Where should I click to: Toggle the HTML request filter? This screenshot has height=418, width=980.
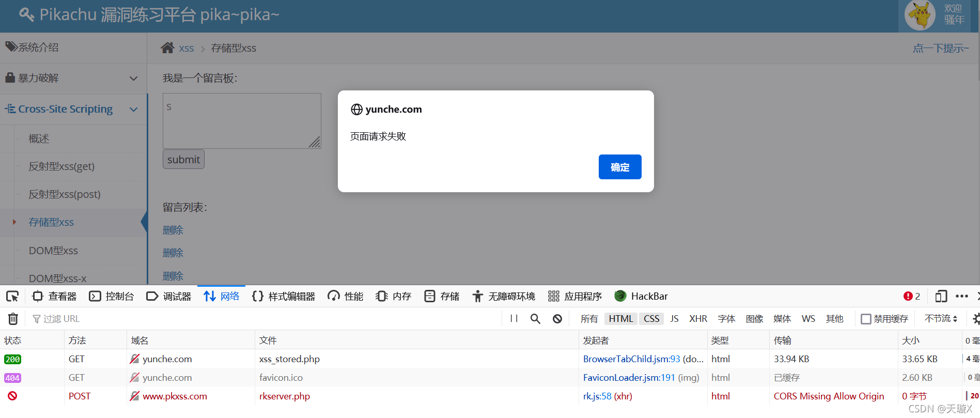coord(621,319)
